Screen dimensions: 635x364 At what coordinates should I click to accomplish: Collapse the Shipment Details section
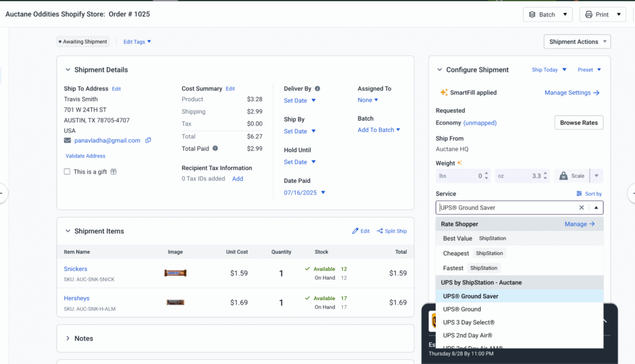tap(68, 70)
